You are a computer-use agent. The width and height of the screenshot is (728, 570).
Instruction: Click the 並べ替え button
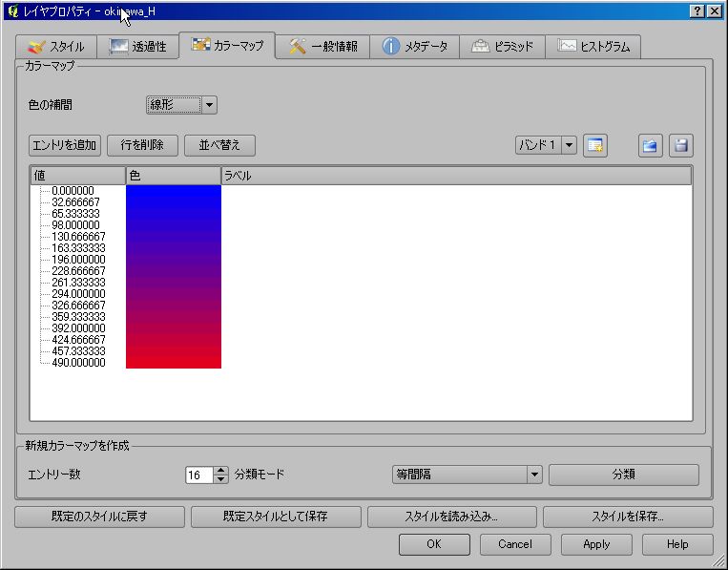pos(219,145)
